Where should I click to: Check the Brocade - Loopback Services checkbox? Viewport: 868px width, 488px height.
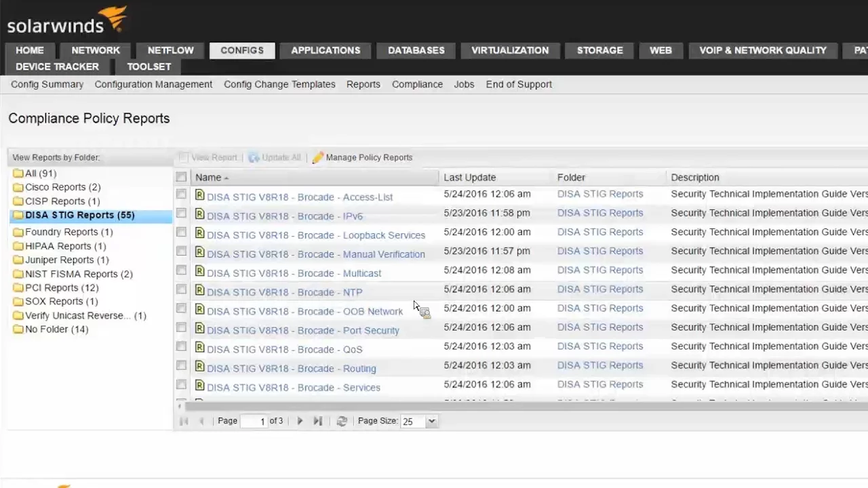tap(181, 232)
